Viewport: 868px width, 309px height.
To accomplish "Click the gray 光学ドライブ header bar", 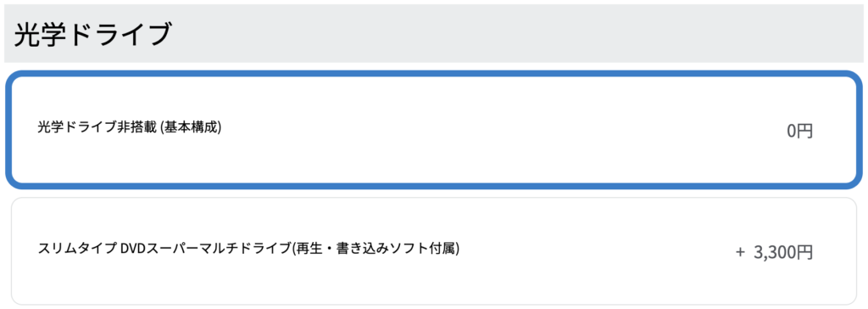I will [x=434, y=33].
